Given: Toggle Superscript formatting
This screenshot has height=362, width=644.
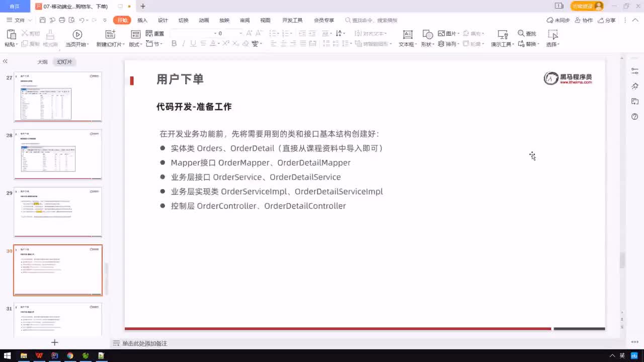Looking at the screenshot, I should pyautogui.click(x=226, y=44).
